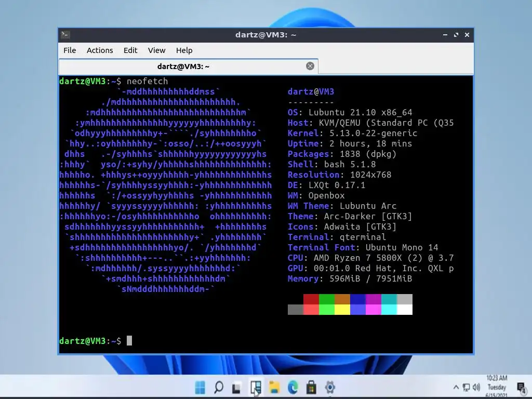Minimize the qterminal window

click(x=445, y=35)
